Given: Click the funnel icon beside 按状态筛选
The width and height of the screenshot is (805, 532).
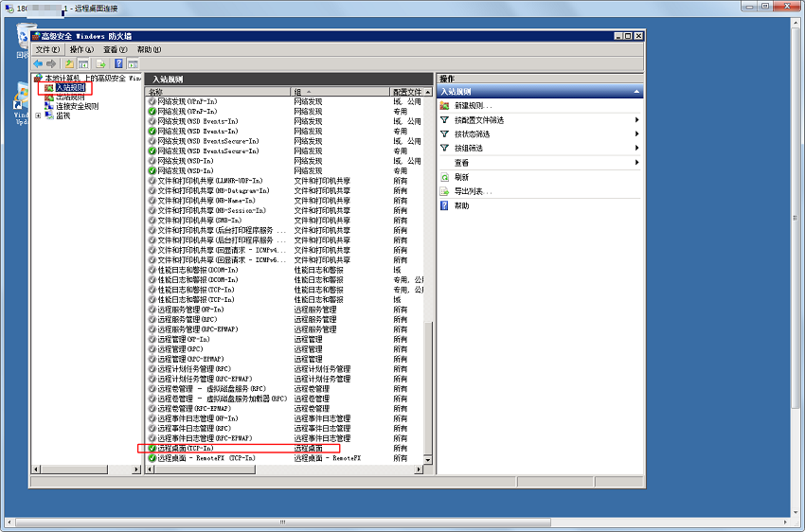Looking at the screenshot, I should coord(444,133).
